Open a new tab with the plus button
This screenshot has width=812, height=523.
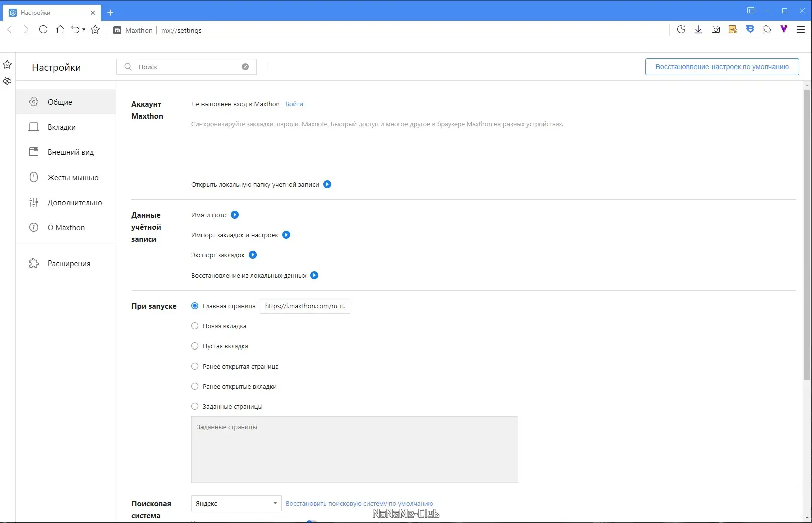[110, 13]
